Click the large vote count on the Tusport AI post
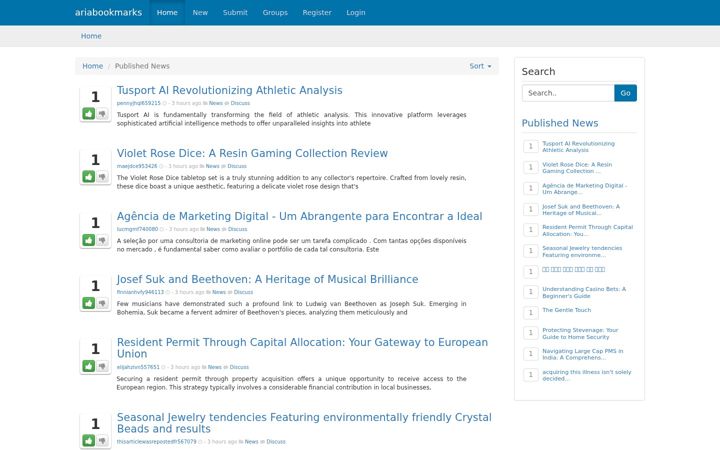Screen dimensions: 720x450 click(x=95, y=97)
